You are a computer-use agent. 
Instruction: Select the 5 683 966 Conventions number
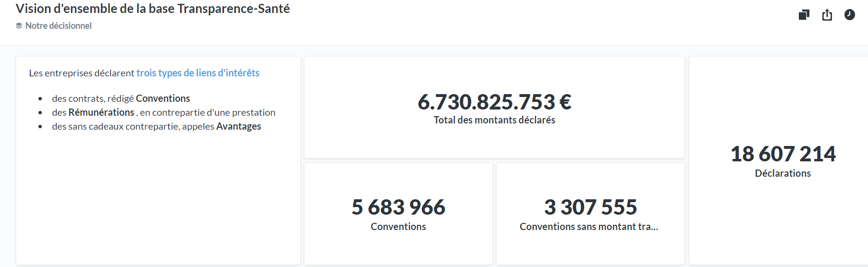coord(398,207)
